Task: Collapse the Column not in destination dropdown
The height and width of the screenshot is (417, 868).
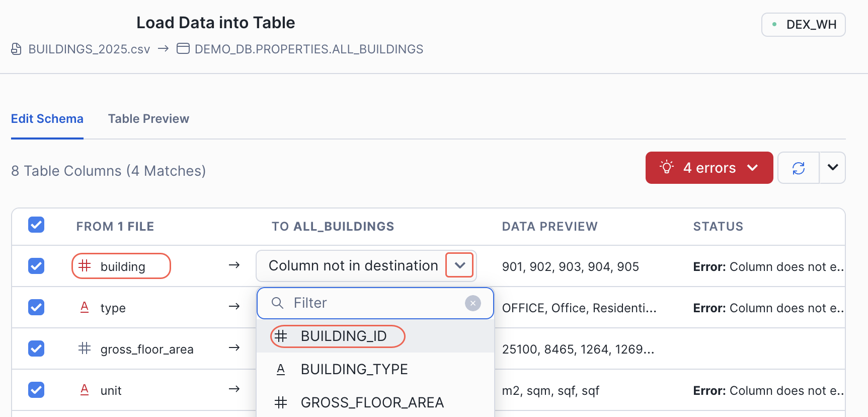Action: [459, 265]
